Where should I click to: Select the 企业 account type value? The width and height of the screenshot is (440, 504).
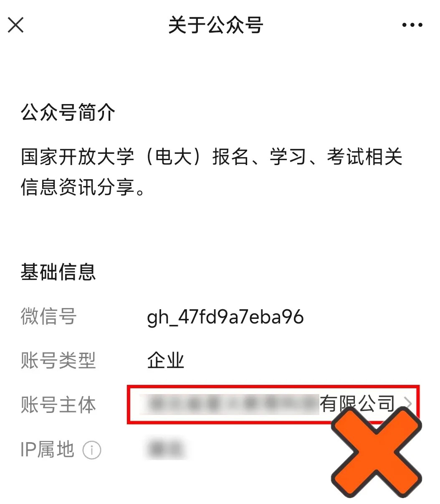[x=166, y=361]
